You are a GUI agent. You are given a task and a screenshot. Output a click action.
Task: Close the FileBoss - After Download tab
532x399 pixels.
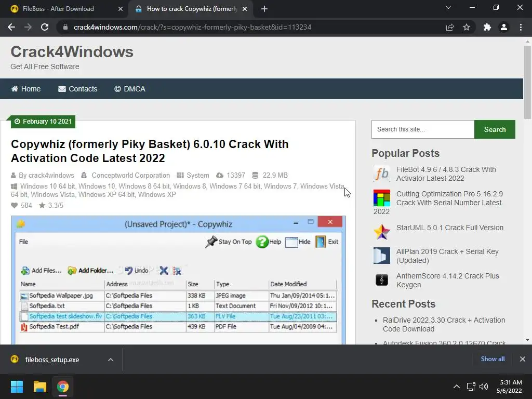(121, 9)
